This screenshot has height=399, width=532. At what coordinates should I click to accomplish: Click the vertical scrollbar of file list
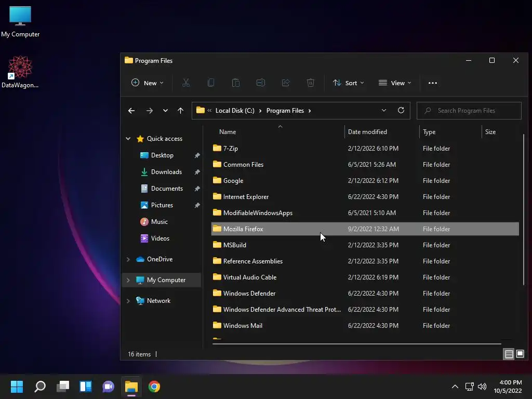pyautogui.click(x=524, y=209)
